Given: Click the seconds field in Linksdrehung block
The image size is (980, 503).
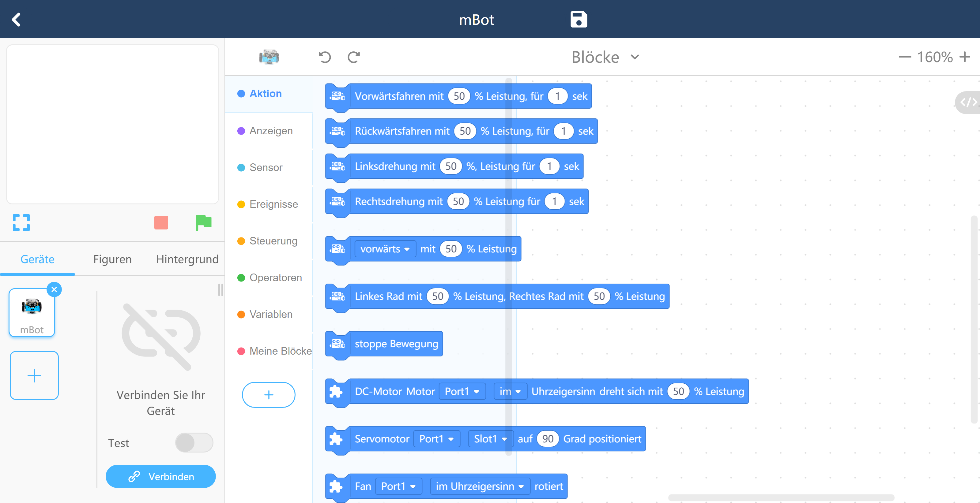Looking at the screenshot, I should point(549,166).
